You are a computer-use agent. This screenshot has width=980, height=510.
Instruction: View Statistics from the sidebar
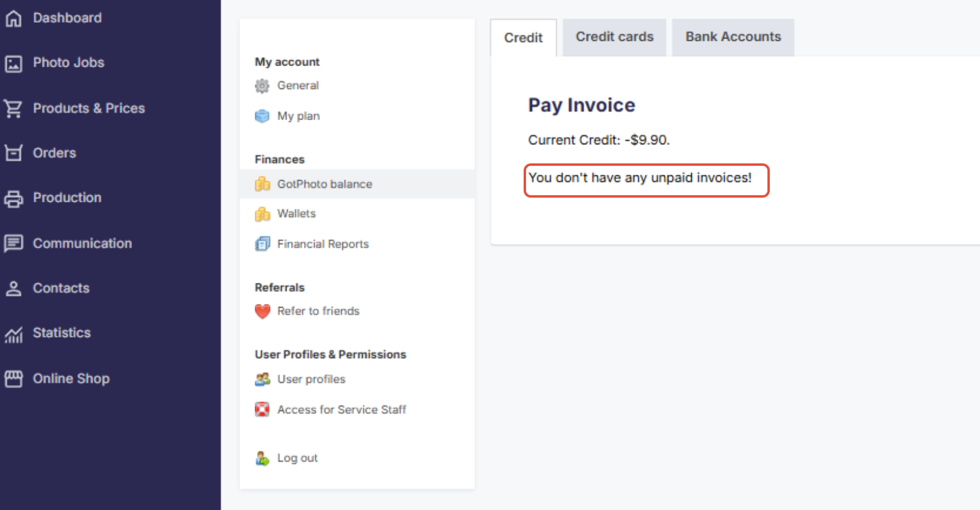(x=62, y=333)
